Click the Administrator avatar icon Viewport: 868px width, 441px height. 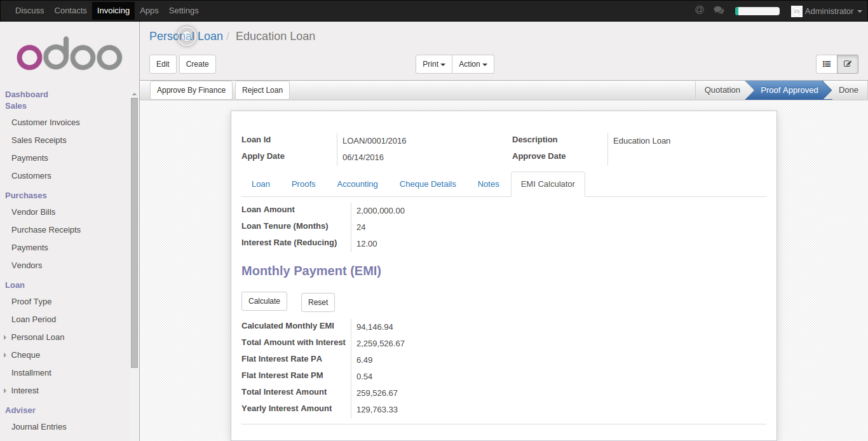click(x=796, y=11)
